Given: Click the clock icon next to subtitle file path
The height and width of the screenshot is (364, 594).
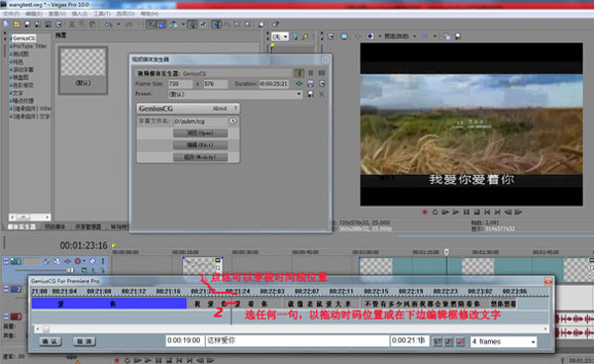Looking at the screenshot, I should [233, 121].
